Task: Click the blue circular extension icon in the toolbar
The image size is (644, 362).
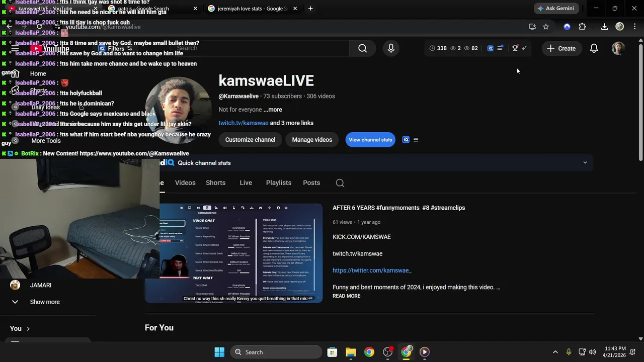Action: [x=567, y=27]
